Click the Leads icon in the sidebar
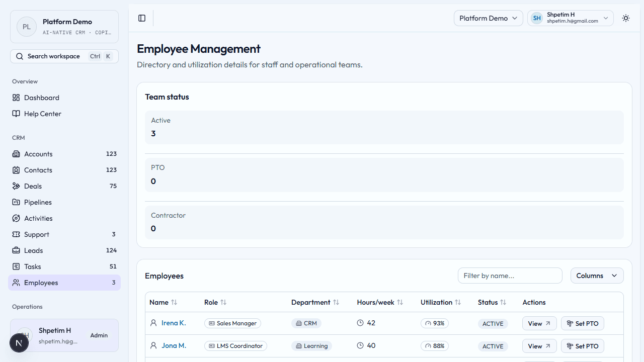Viewport: 644px width, 362px height. (x=17, y=250)
